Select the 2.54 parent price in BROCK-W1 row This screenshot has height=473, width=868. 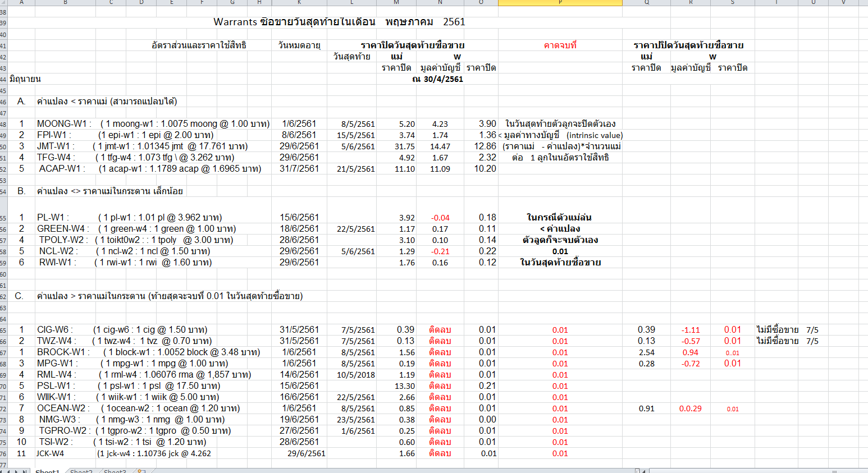[x=646, y=352]
